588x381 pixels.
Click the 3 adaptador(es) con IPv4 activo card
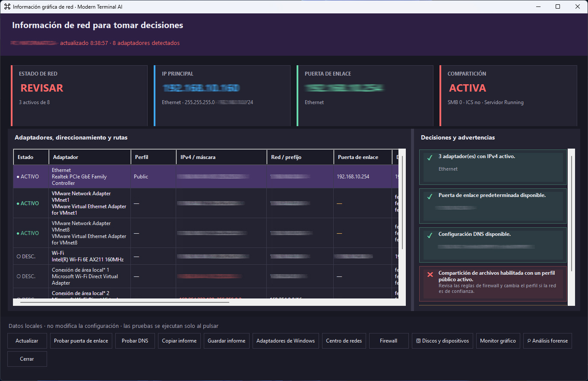pyautogui.click(x=493, y=167)
